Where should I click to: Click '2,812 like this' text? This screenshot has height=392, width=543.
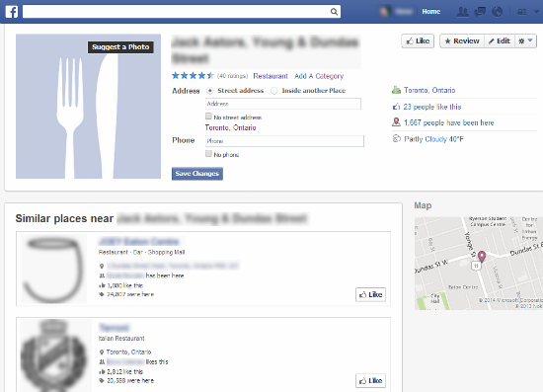(x=125, y=371)
